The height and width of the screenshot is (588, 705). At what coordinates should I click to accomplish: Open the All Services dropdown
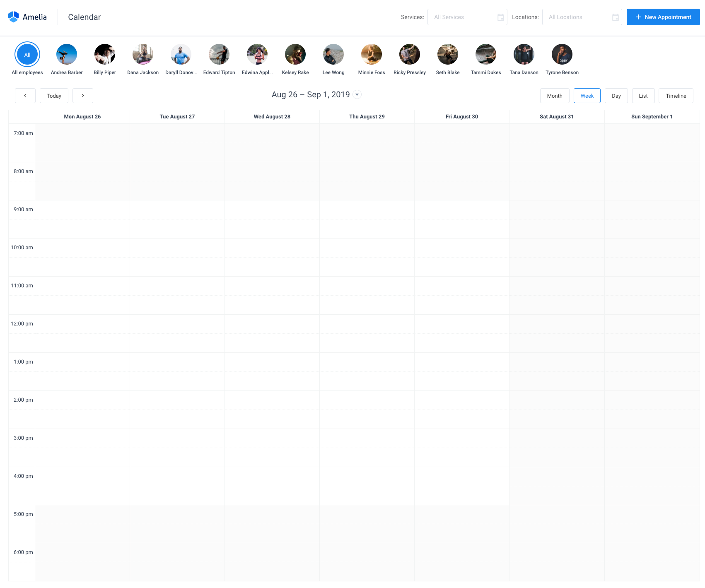click(x=464, y=17)
